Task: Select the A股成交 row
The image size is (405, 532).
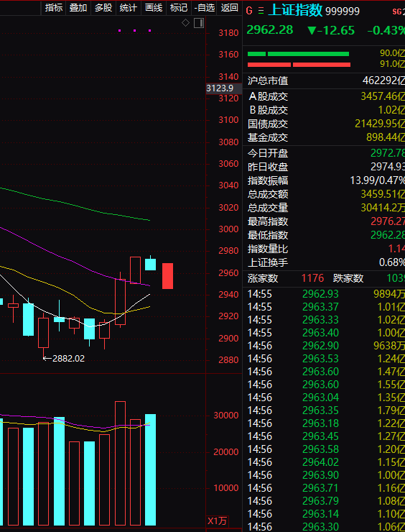Action: [x=324, y=96]
